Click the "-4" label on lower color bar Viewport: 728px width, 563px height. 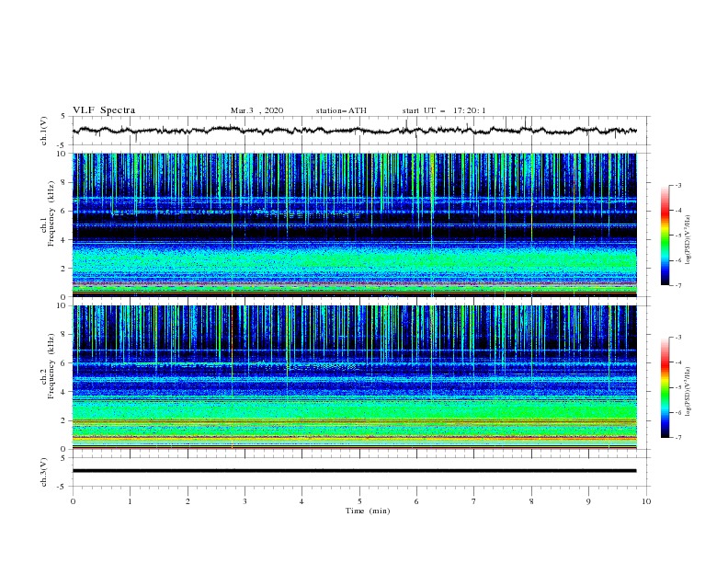(x=677, y=362)
